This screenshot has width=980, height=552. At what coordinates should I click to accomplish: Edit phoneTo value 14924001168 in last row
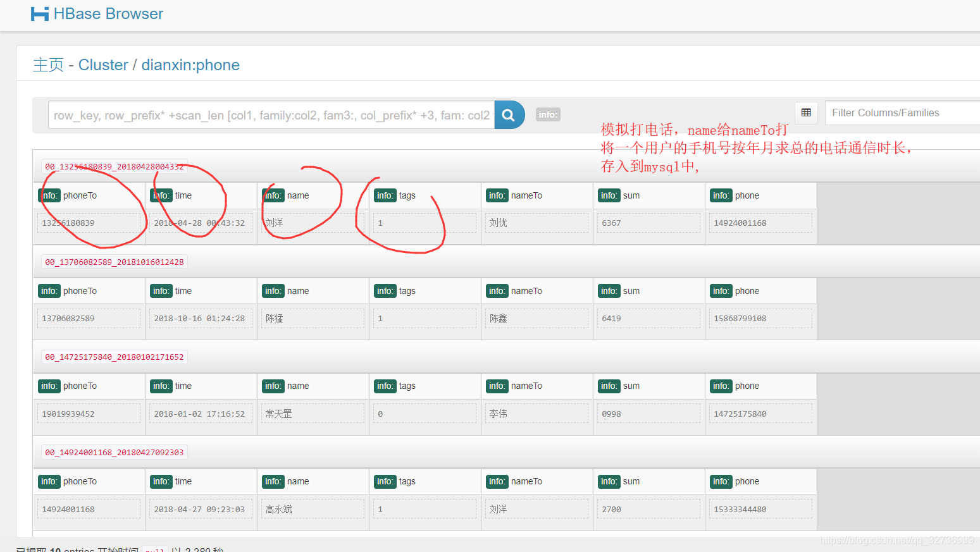pos(89,509)
